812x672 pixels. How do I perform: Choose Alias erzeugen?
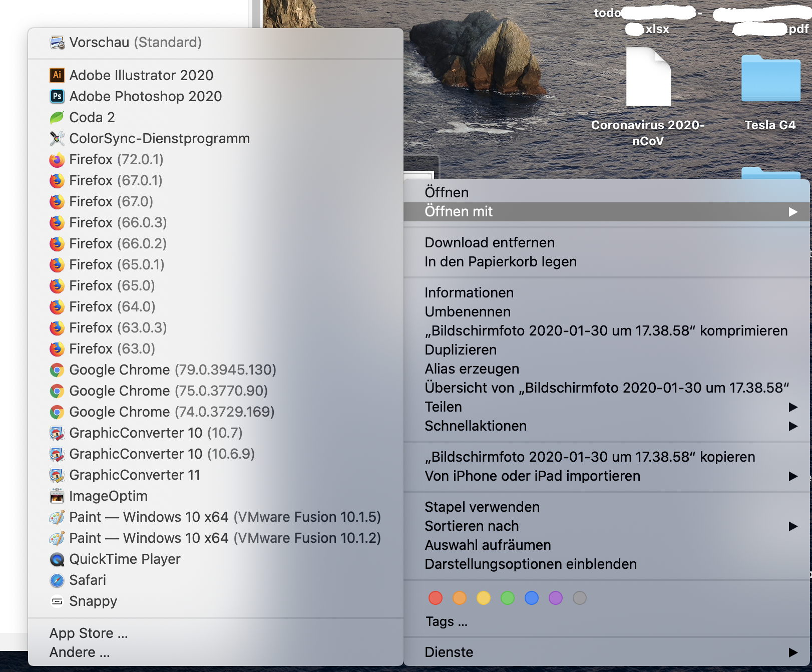607,369
